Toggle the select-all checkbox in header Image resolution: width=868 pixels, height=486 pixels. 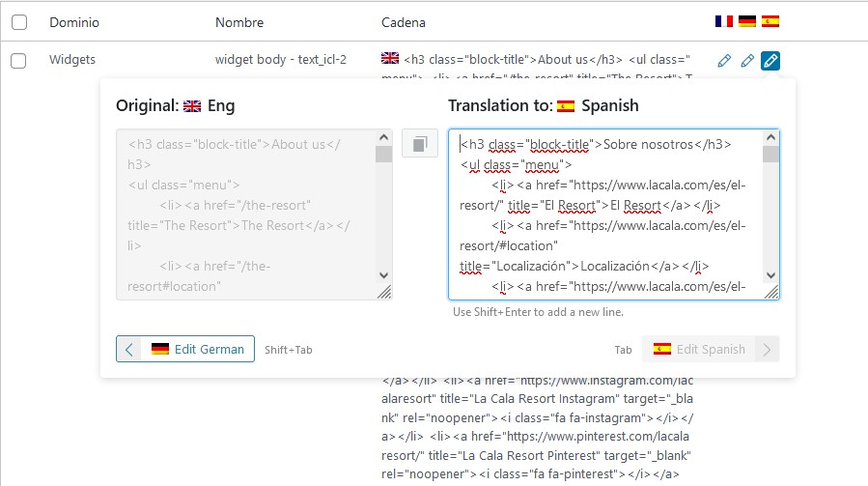[19, 22]
